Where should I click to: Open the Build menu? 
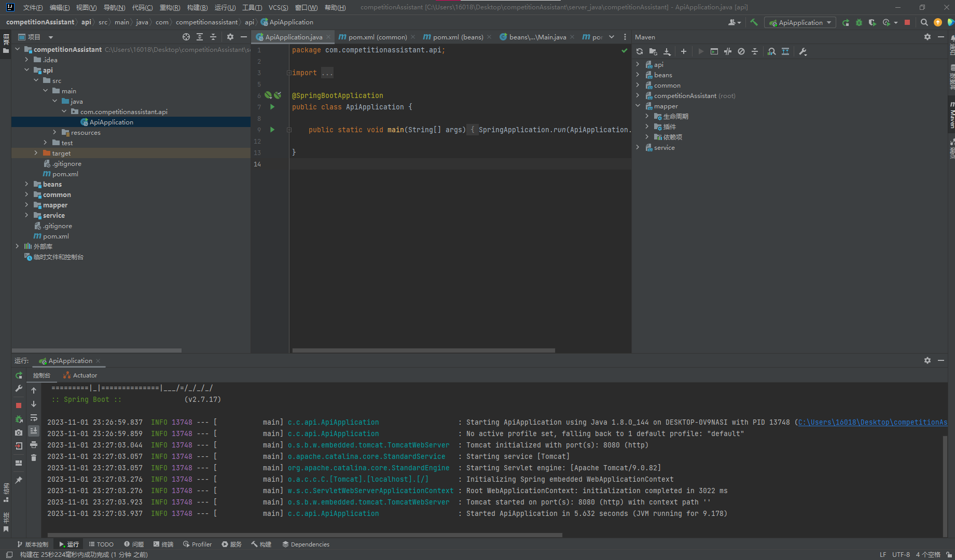click(x=197, y=7)
